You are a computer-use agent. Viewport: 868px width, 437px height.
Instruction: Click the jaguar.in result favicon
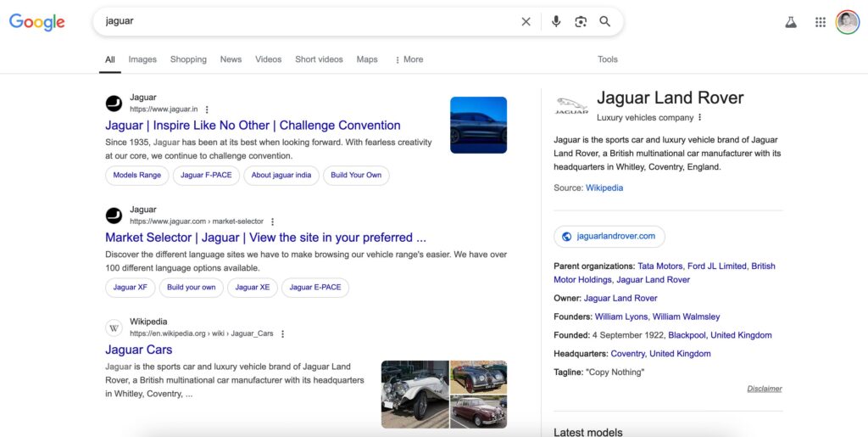(114, 103)
